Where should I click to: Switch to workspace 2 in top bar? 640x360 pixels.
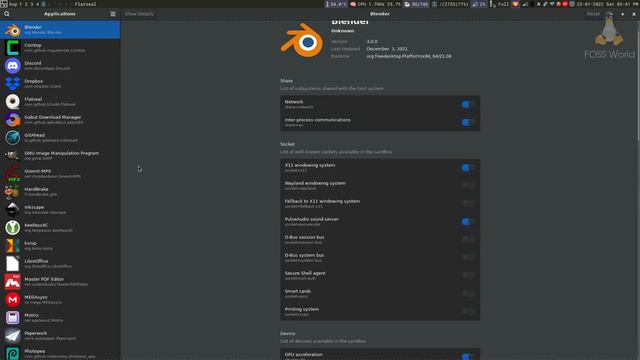coord(26,4)
